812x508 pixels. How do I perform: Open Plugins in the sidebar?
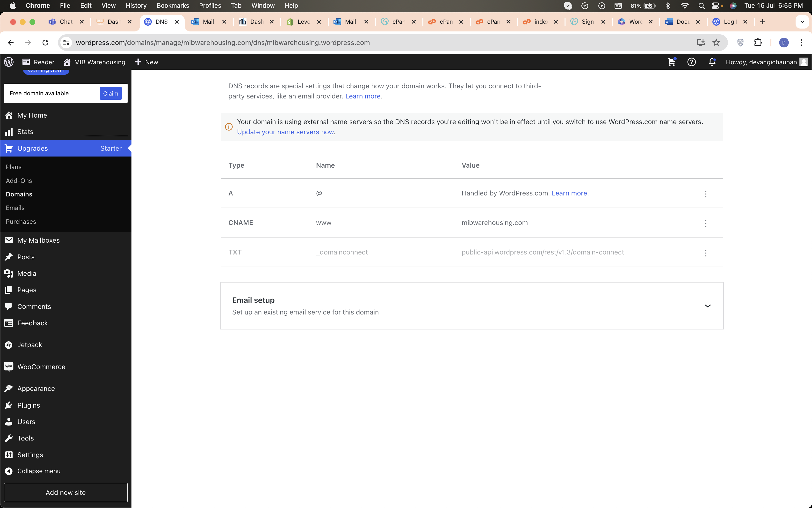tap(66, 405)
